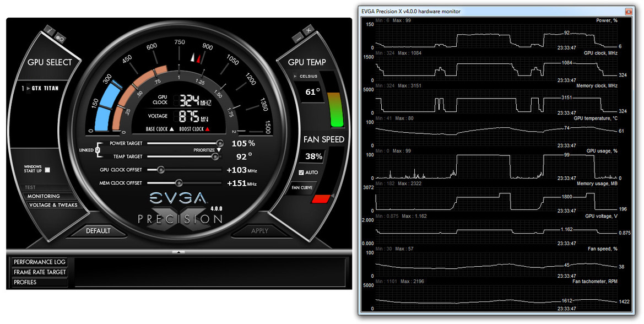Click the GPU usage % graph
644x324 pixels.
click(x=496, y=166)
